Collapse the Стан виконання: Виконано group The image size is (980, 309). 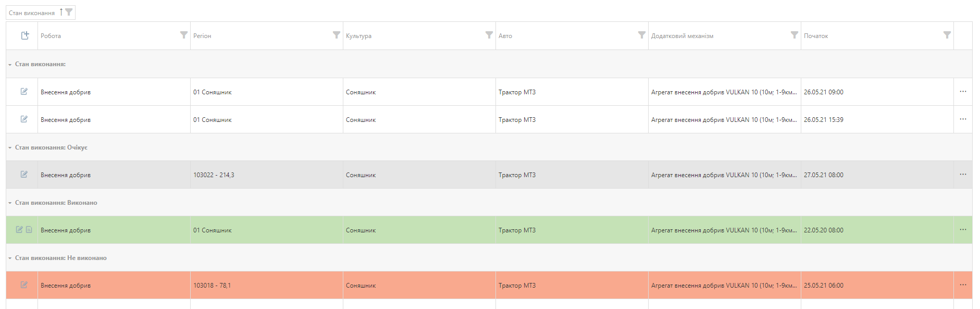click(10, 203)
